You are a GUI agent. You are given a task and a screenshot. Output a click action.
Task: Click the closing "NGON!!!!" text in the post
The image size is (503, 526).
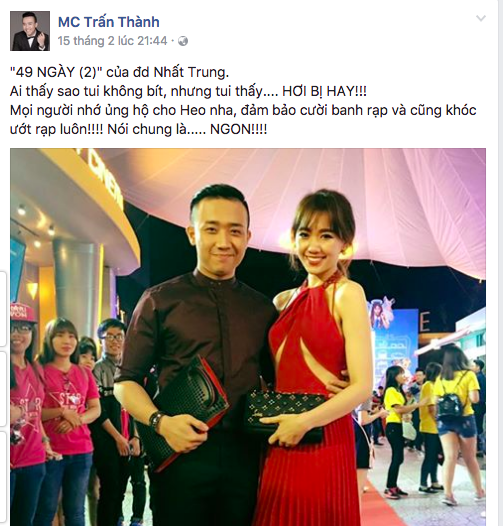click(238, 129)
